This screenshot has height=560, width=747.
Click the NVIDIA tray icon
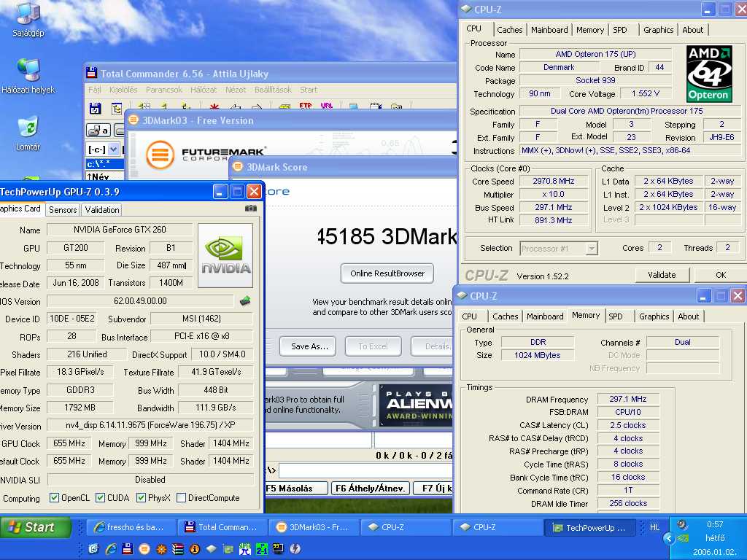pyautogui.click(x=683, y=539)
